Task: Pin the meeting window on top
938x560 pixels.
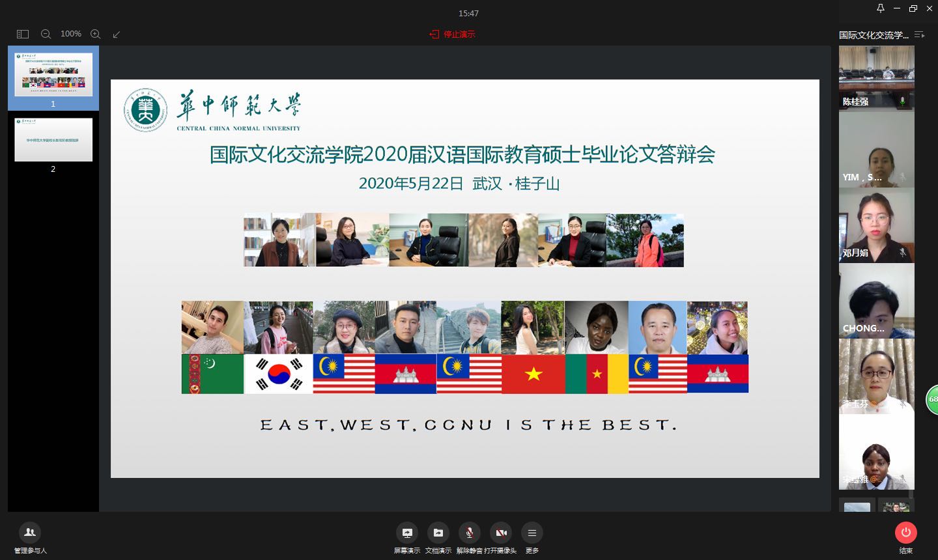Action: [x=881, y=8]
